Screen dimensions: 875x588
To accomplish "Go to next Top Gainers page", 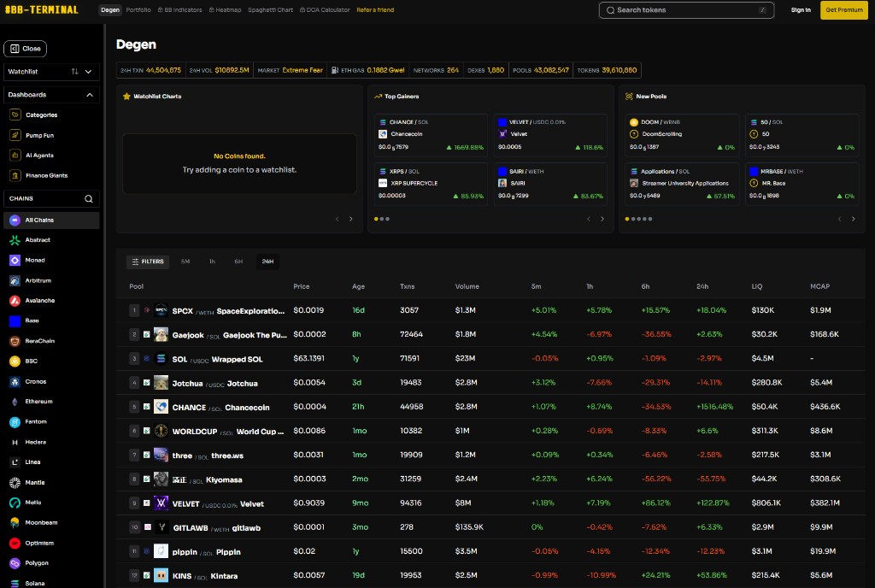I will point(602,219).
